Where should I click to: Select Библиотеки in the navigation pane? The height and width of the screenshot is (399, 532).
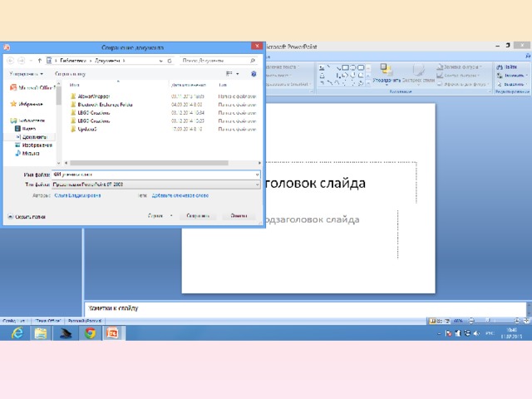27,121
